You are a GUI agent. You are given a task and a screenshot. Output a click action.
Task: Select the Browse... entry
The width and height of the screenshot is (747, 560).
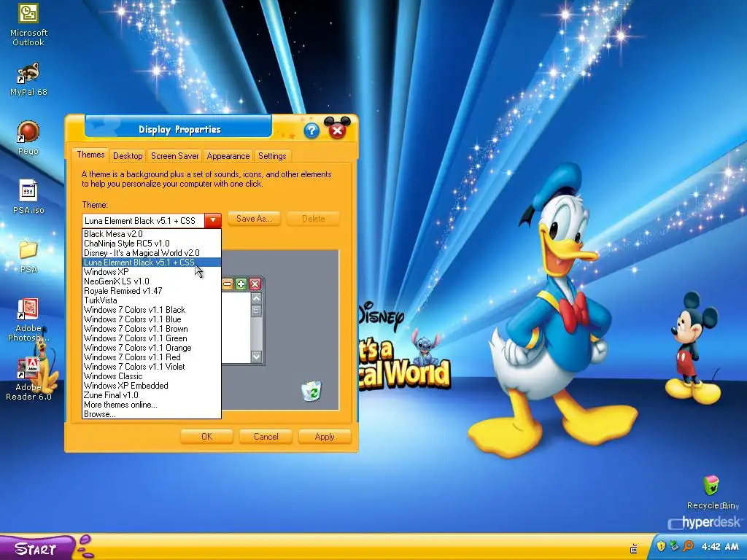pos(152,414)
